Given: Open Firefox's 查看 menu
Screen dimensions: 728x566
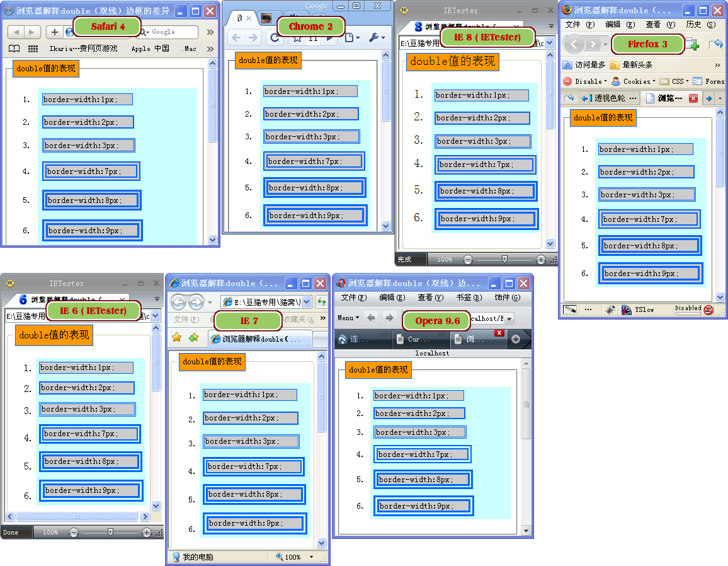Looking at the screenshot, I should [x=660, y=25].
